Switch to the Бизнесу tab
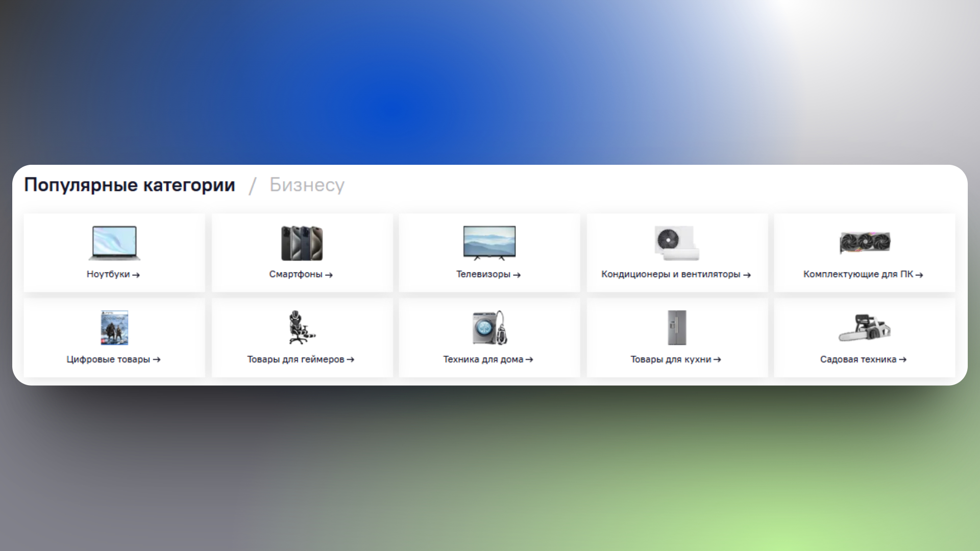The width and height of the screenshot is (980, 551). click(307, 185)
